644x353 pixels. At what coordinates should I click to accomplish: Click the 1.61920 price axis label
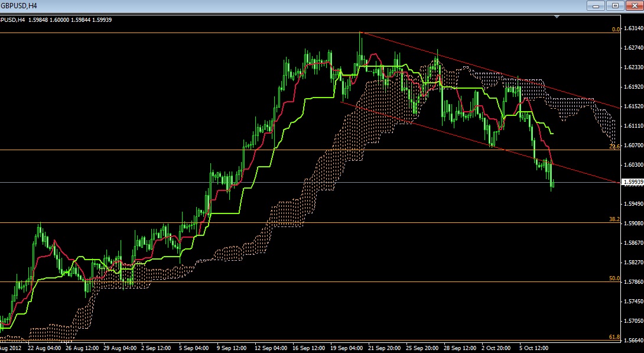pos(633,87)
